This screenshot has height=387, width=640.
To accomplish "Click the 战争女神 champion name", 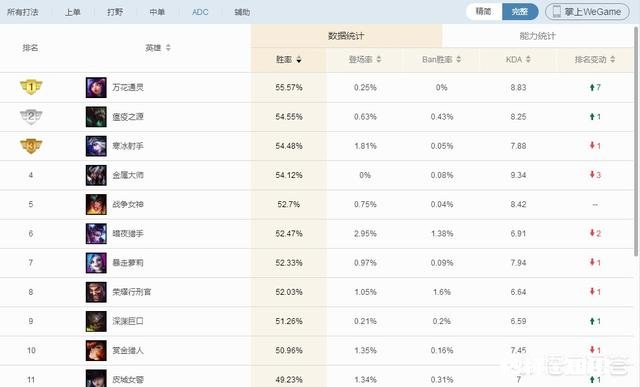I will [x=128, y=204].
